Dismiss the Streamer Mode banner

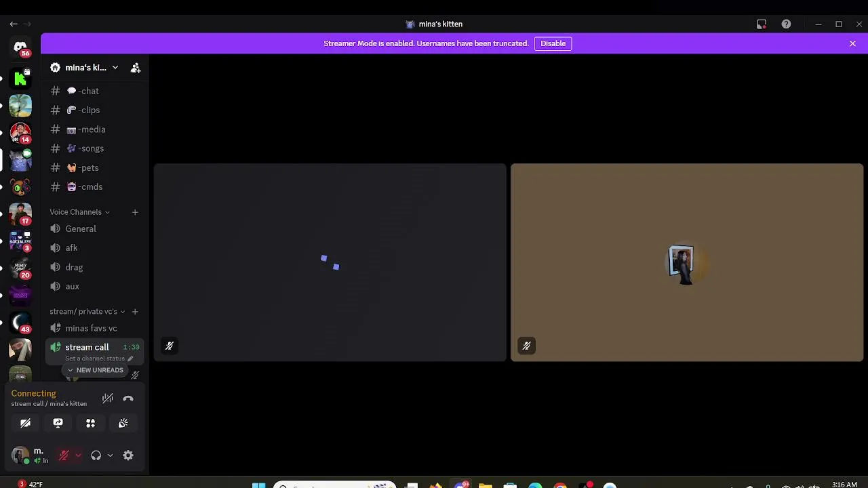(852, 43)
